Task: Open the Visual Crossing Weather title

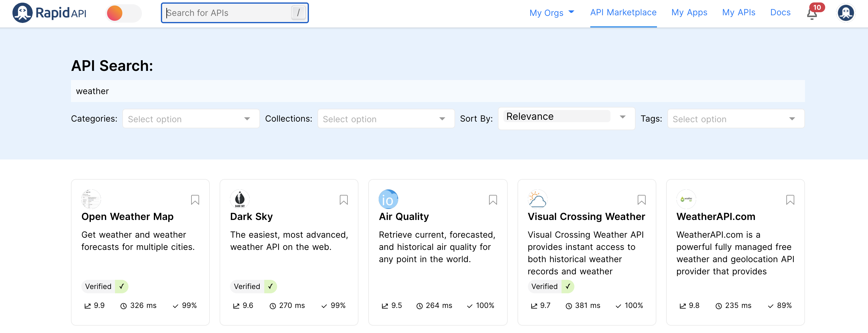Action: (586, 217)
